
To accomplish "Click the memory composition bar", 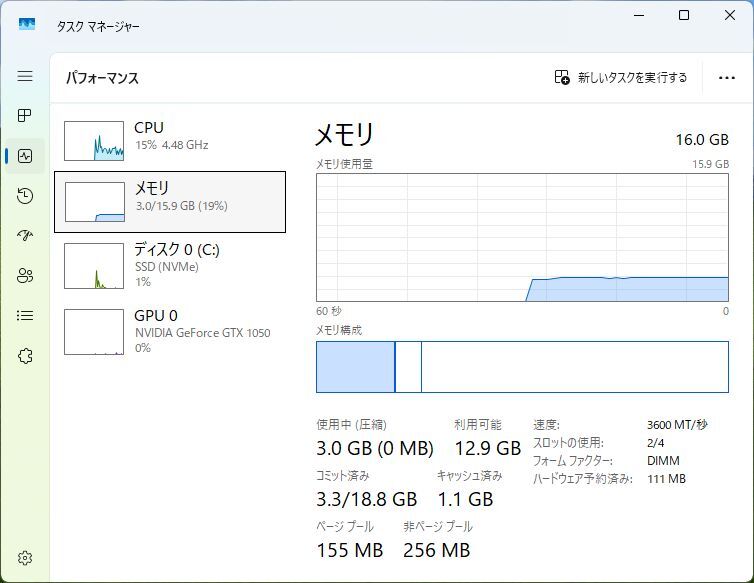I will coord(522,367).
